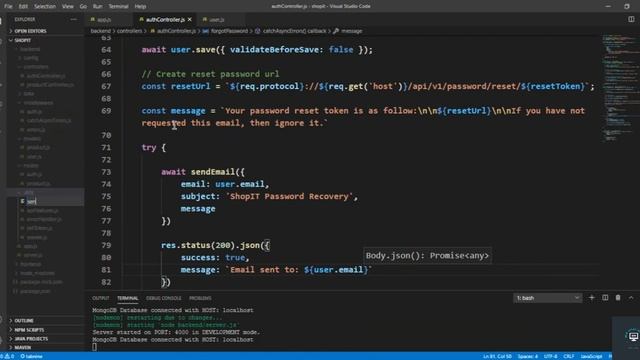Click the 'validateBeforeSave' property on line 64
This screenshot has width=640, height=360.
(274, 50)
